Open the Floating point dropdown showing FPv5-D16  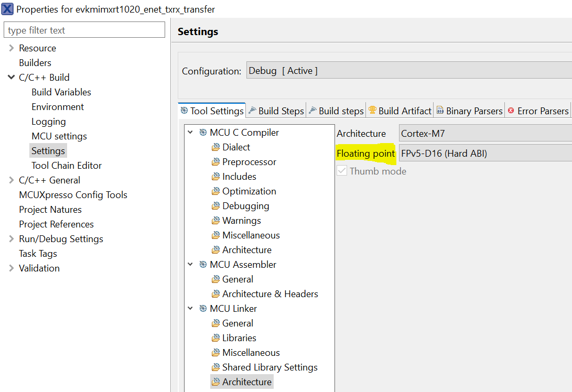(x=485, y=153)
